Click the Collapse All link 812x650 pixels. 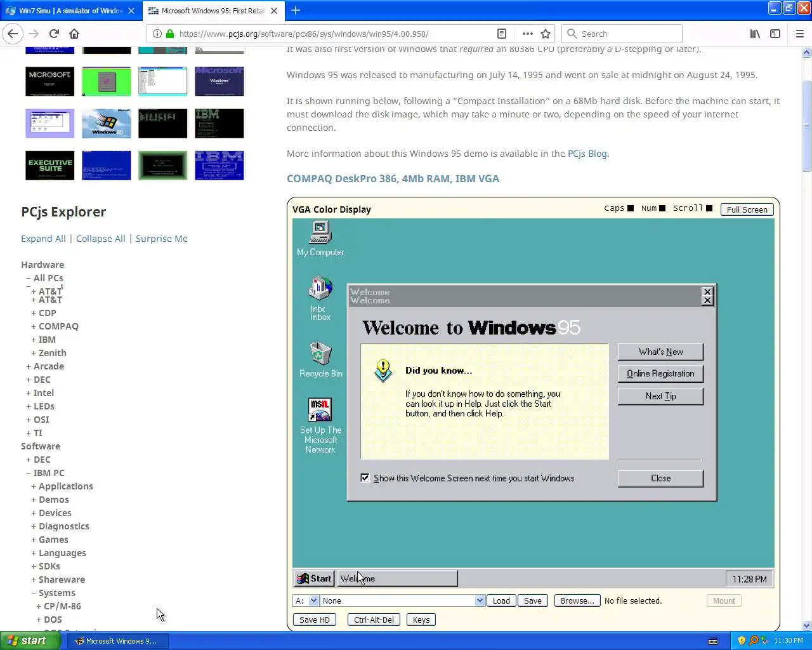(101, 239)
